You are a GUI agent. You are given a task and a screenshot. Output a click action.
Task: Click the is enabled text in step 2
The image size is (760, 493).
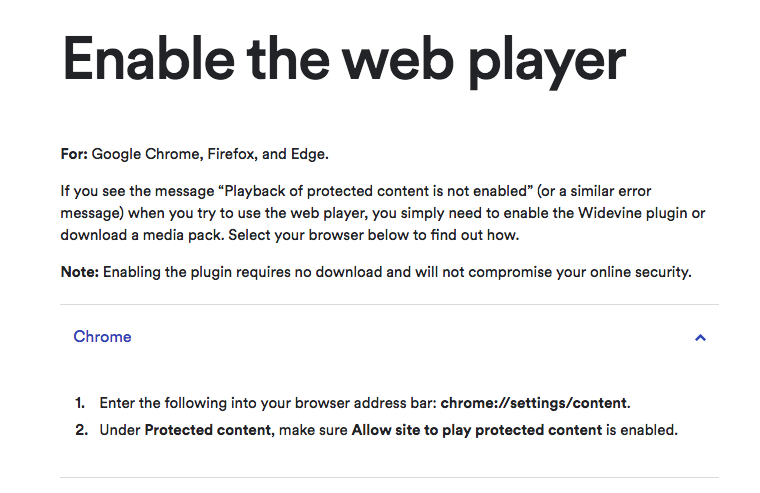click(641, 430)
